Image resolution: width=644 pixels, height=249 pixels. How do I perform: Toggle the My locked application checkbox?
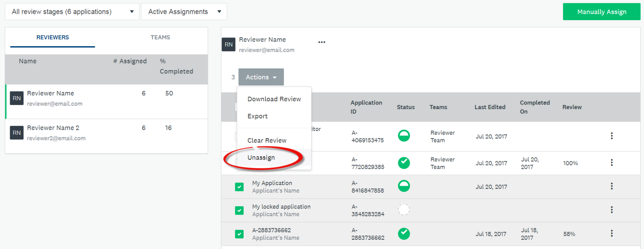(239, 210)
